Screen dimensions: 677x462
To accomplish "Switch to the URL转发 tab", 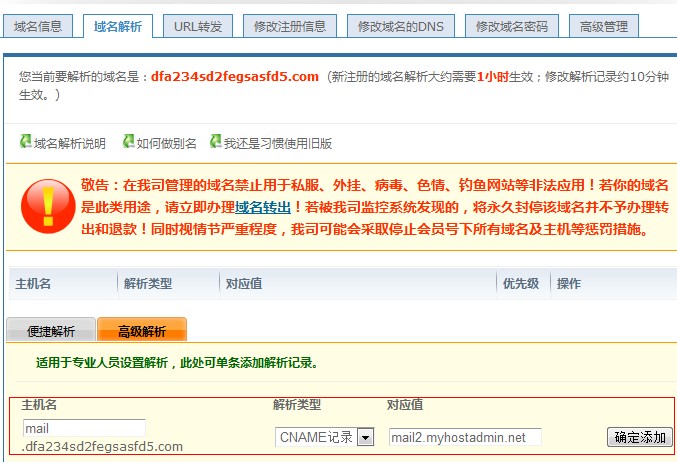I will pyautogui.click(x=198, y=26).
